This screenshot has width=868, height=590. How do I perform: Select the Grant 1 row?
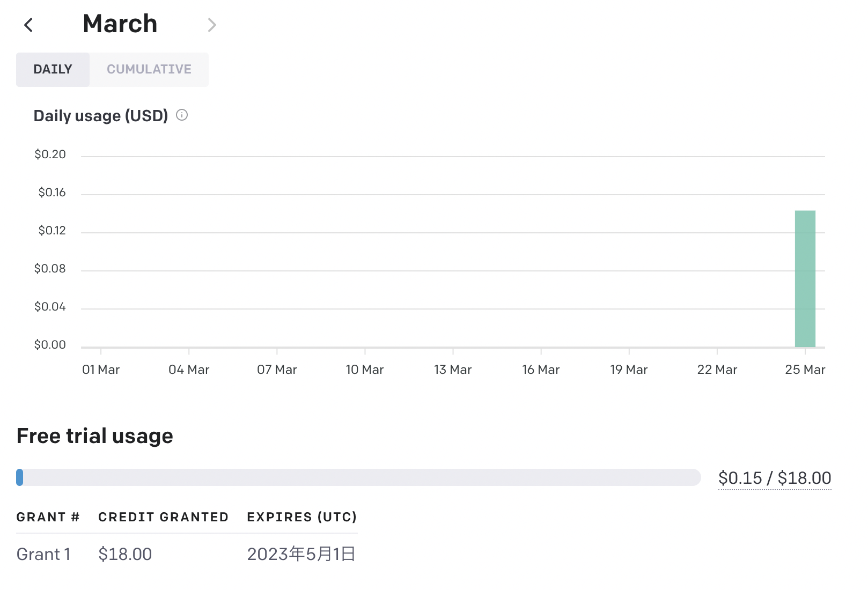tap(43, 554)
